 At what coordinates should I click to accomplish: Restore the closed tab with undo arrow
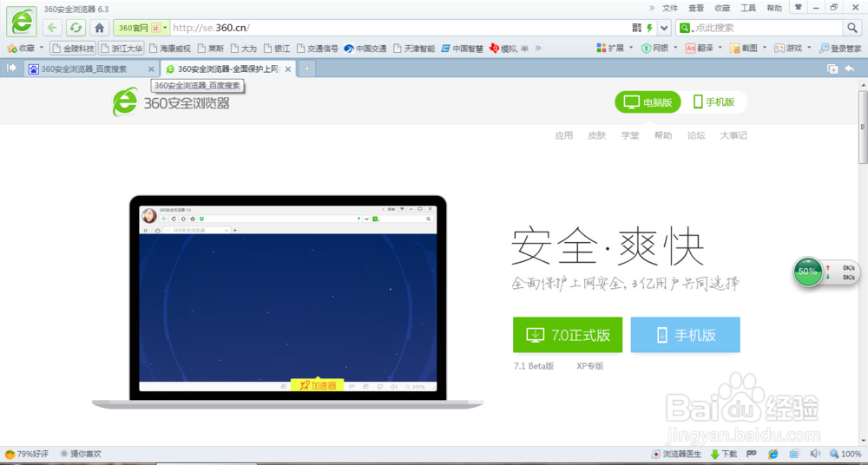coord(850,69)
